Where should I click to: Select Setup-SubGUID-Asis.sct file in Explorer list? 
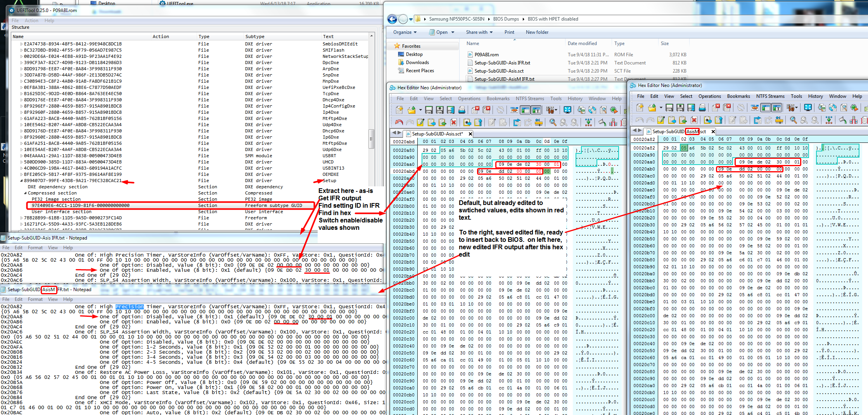pos(499,71)
